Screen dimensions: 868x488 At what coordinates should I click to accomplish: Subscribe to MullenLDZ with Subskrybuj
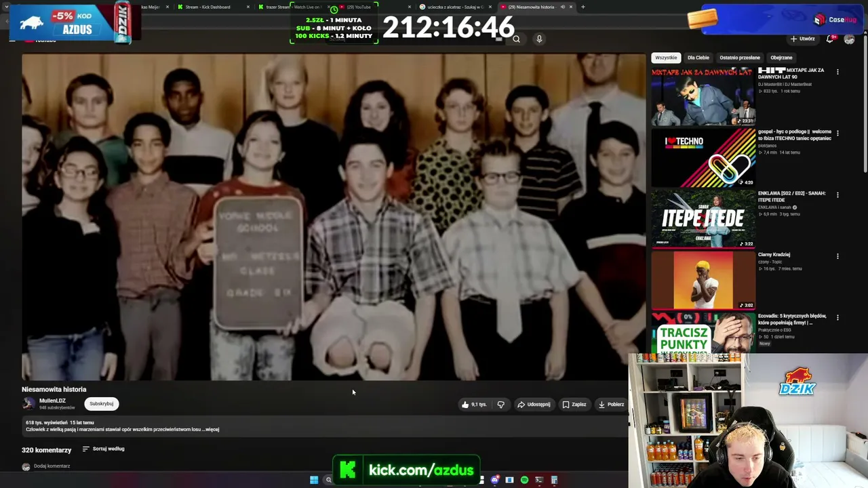click(x=102, y=404)
